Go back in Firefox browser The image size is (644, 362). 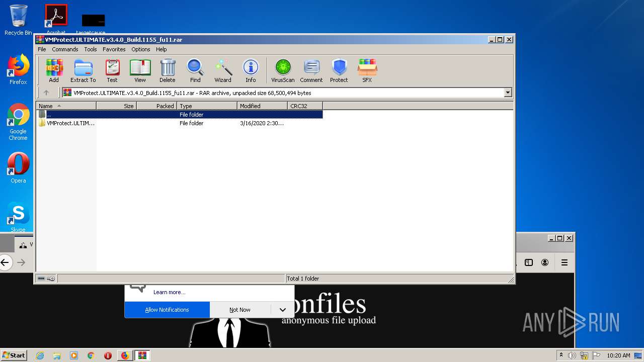click(5, 262)
